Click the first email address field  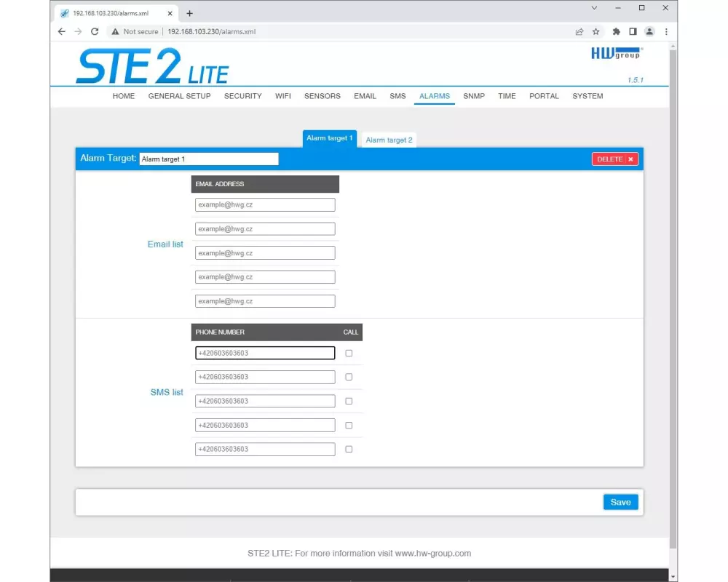tap(265, 205)
